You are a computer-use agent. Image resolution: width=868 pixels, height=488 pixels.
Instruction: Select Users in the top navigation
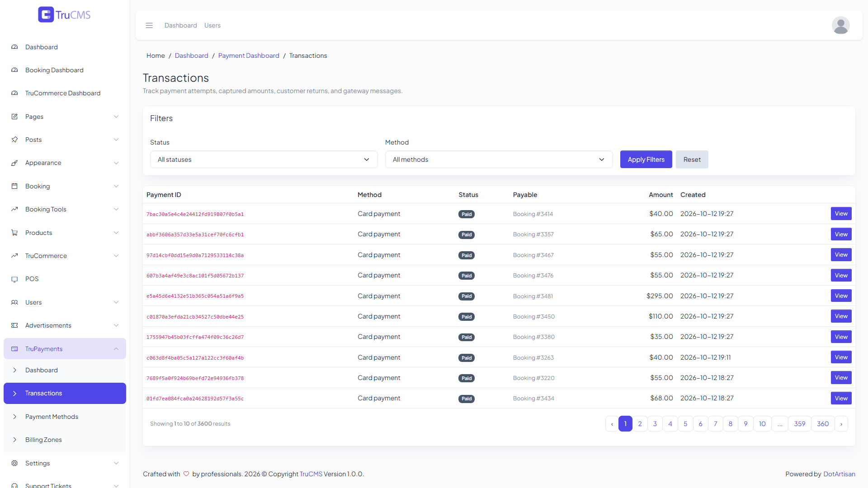(x=212, y=25)
